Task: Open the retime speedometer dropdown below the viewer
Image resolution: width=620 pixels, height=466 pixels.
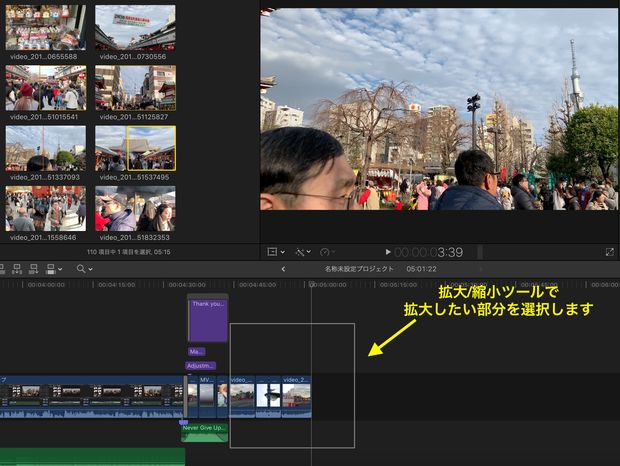Action: click(x=327, y=252)
